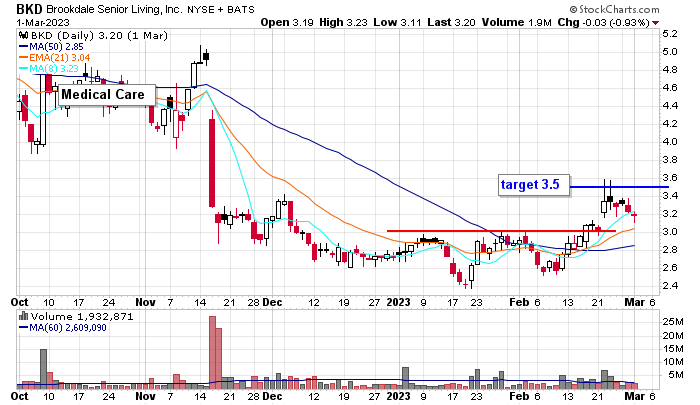Click the EMA(21) 3.04 legend entry

coord(54,58)
